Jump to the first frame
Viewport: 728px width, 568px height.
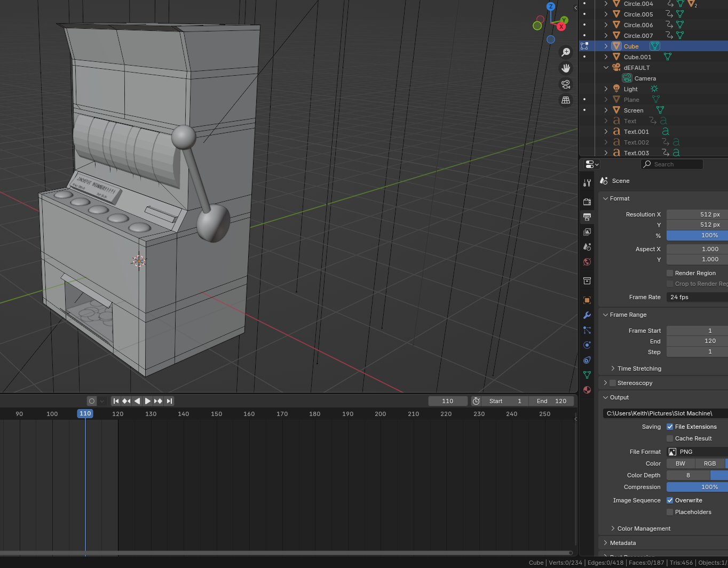point(116,401)
